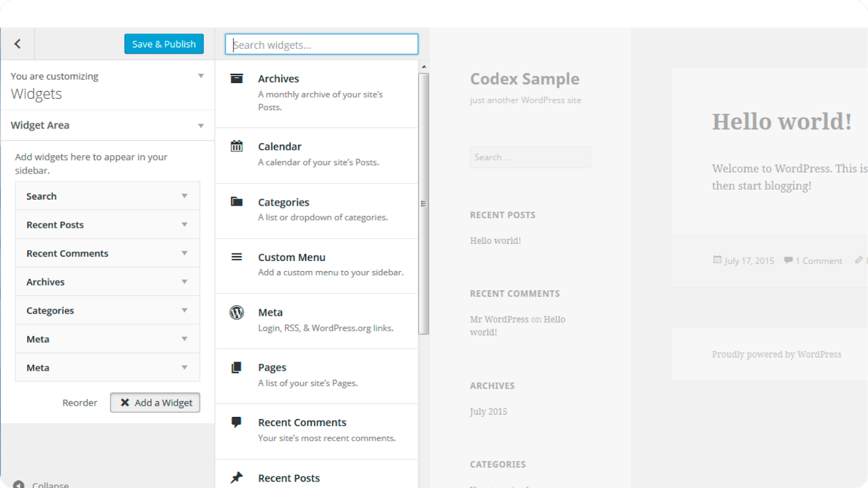868x488 pixels.
Task: Click the calendar icon beside July 17, 2015
Action: tap(717, 260)
